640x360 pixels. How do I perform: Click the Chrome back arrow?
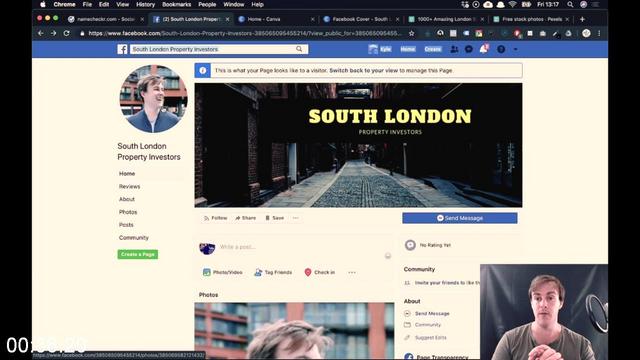point(40,33)
